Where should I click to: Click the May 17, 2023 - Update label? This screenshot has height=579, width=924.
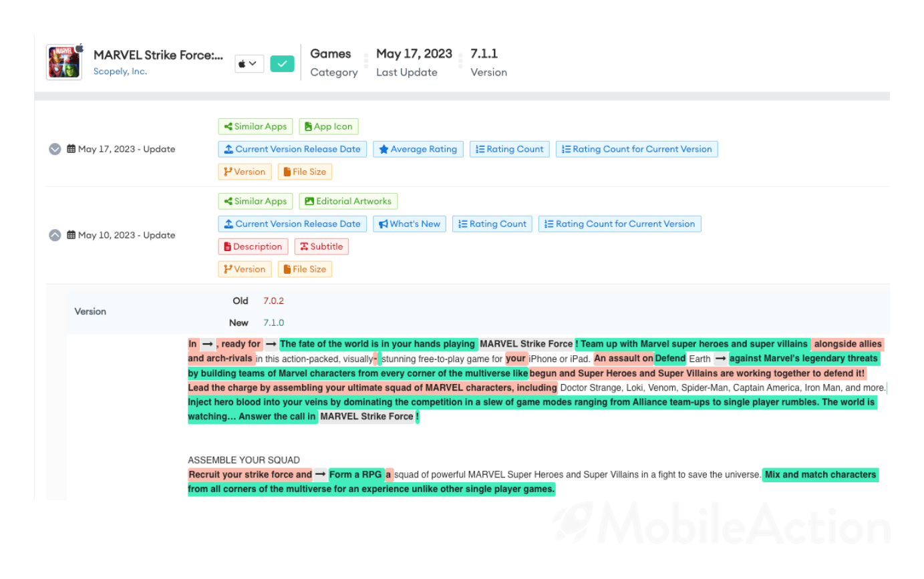pyautogui.click(x=127, y=150)
